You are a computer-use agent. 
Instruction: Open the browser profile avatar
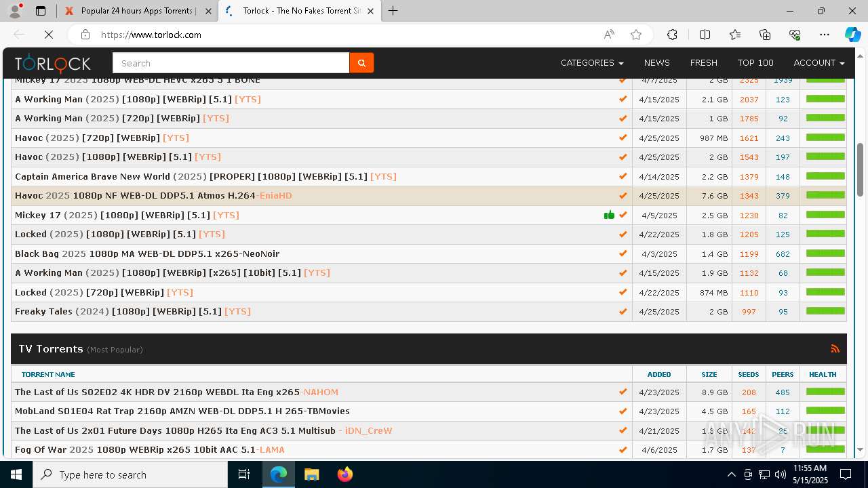(x=15, y=11)
